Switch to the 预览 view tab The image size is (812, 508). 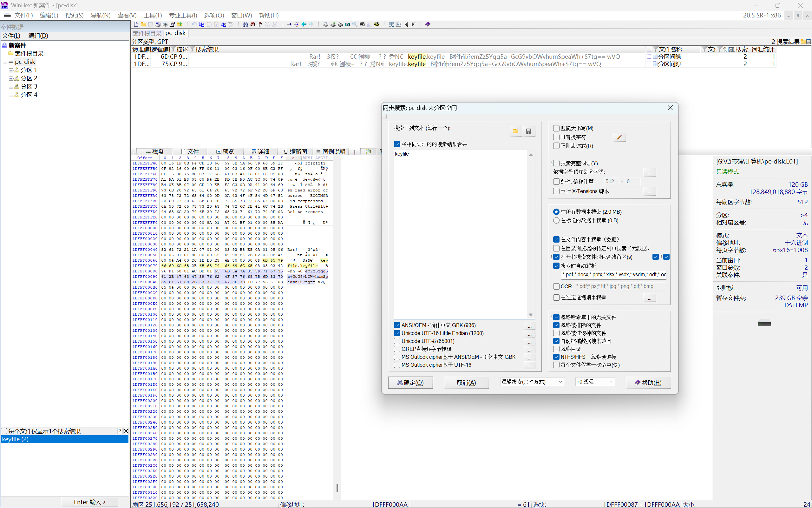[225, 151]
